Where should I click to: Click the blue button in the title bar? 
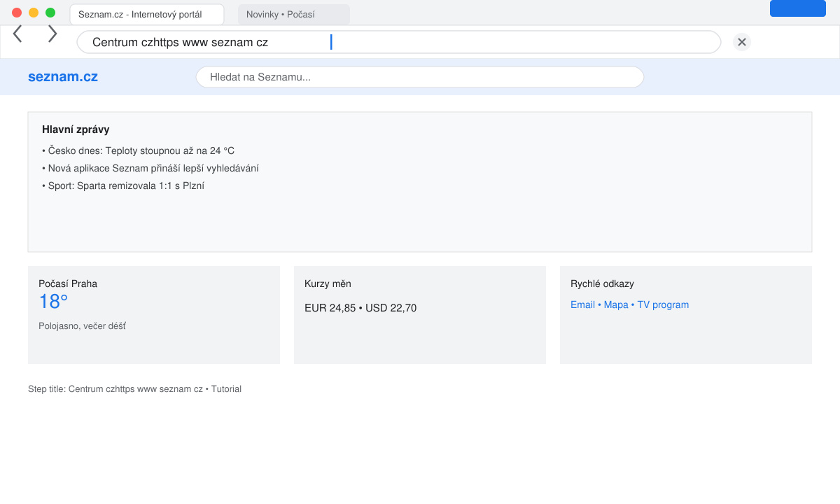pyautogui.click(x=798, y=8)
